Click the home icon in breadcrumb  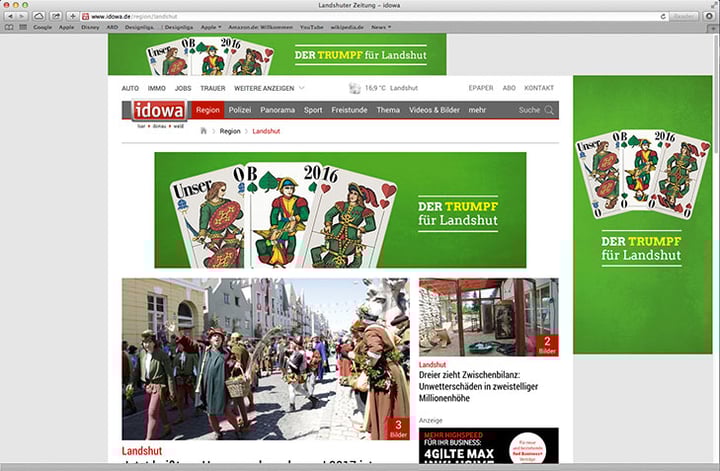[203, 131]
